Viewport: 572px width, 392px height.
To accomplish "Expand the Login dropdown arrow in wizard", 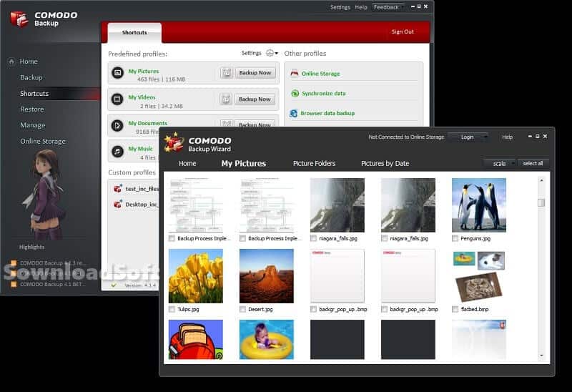I will 485,137.
